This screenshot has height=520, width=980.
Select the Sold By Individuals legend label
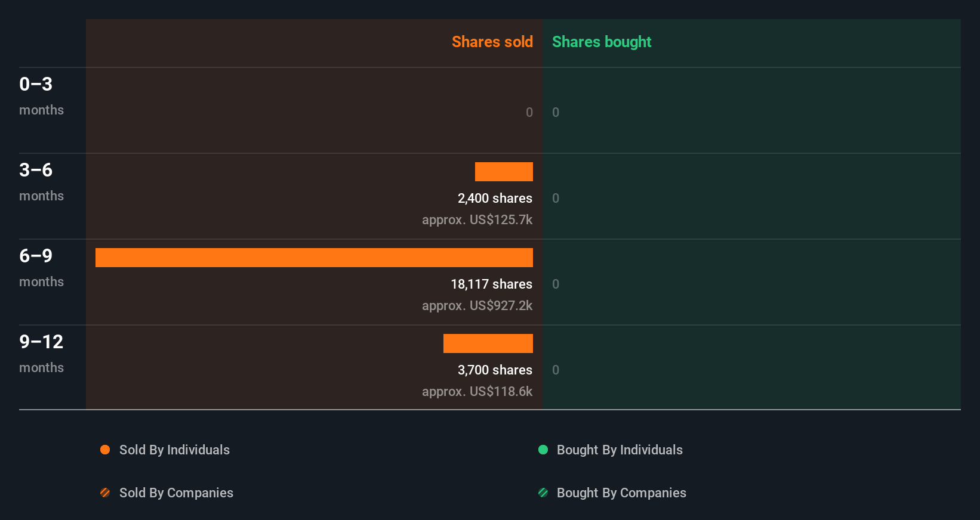(x=174, y=450)
